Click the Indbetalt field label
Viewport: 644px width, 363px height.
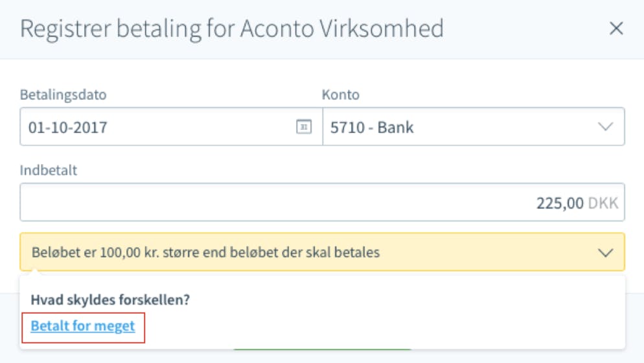pyautogui.click(x=49, y=170)
